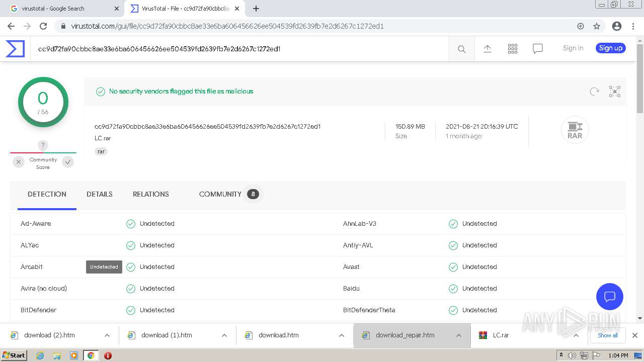Viewport: 644px width, 362px height.
Task: Close the download bar
Action: click(635, 335)
